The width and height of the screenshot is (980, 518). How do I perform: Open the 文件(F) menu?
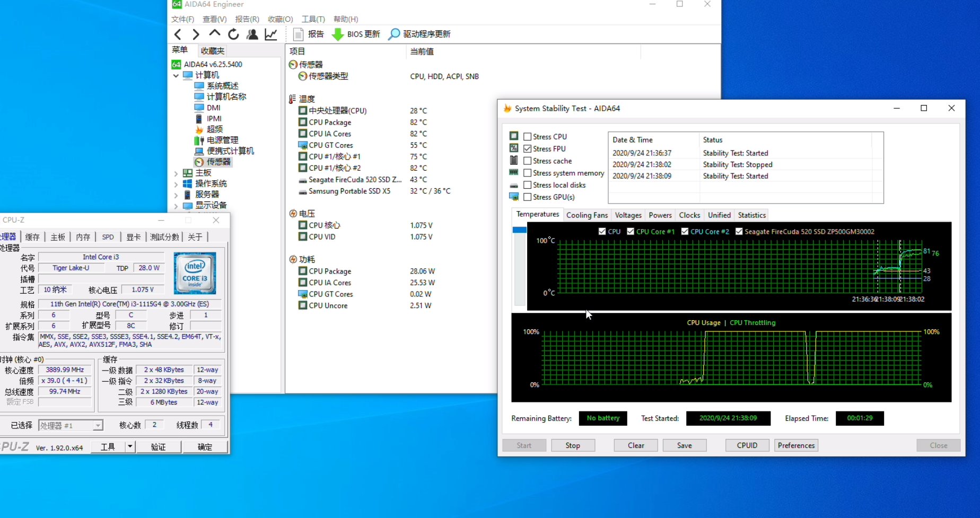pyautogui.click(x=182, y=19)
